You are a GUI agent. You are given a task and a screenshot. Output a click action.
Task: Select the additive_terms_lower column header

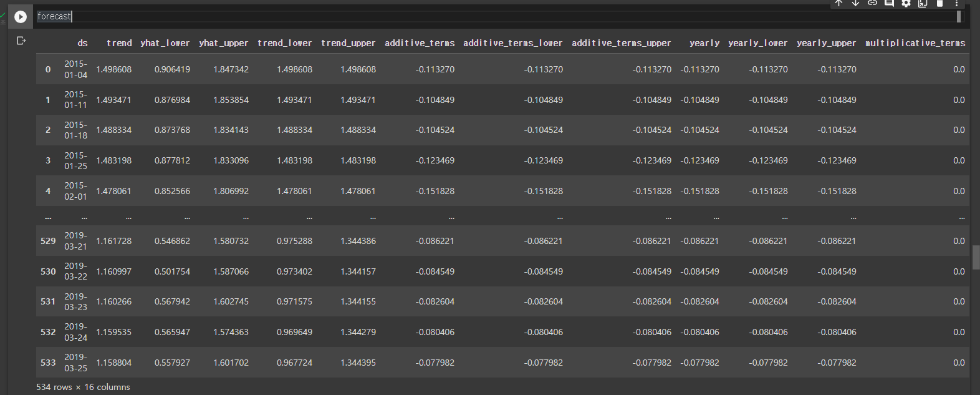(x=513, y=43)
